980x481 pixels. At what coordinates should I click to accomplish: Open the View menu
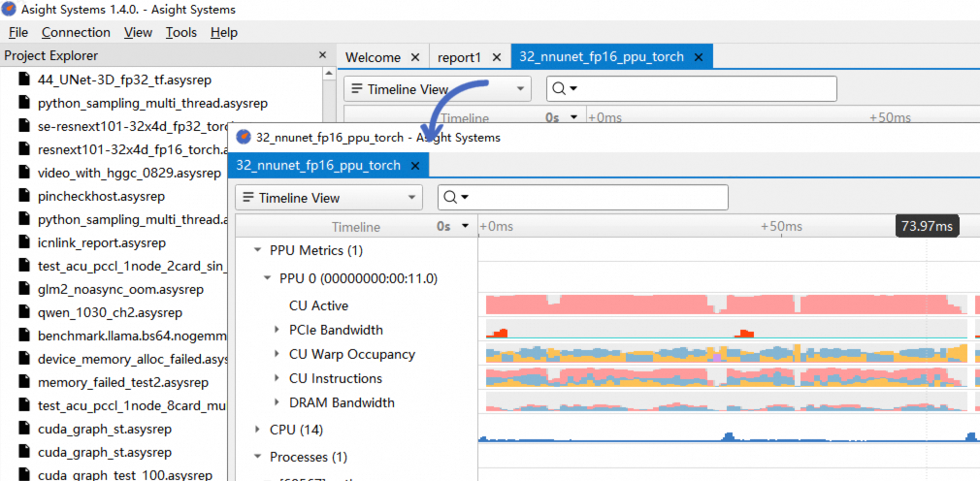138,32
